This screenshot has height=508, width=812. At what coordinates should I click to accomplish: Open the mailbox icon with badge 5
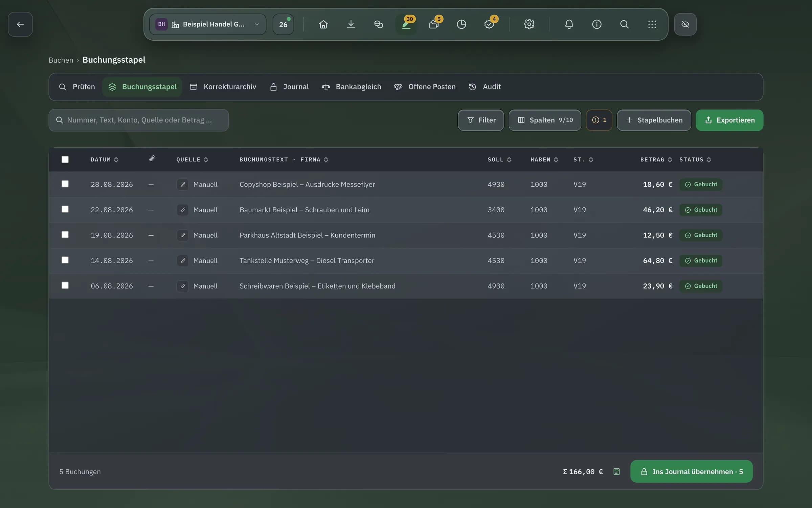point(434,24)
